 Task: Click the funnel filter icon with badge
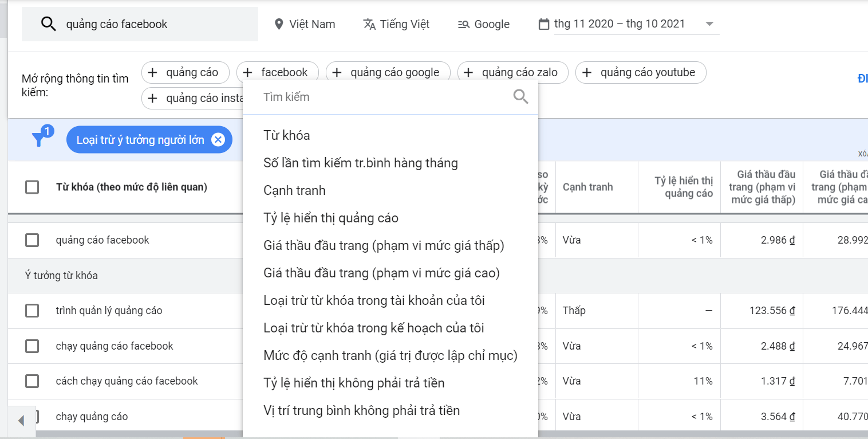point(39,139)
